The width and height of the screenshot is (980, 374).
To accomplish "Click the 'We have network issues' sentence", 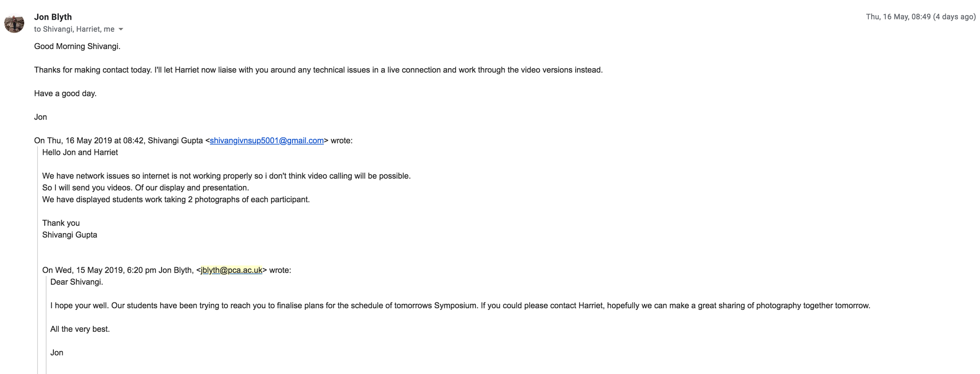I will tap(226, 176).
